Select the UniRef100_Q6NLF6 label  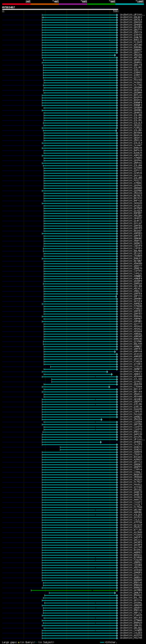pyautogui.click(x=131, y=593)
